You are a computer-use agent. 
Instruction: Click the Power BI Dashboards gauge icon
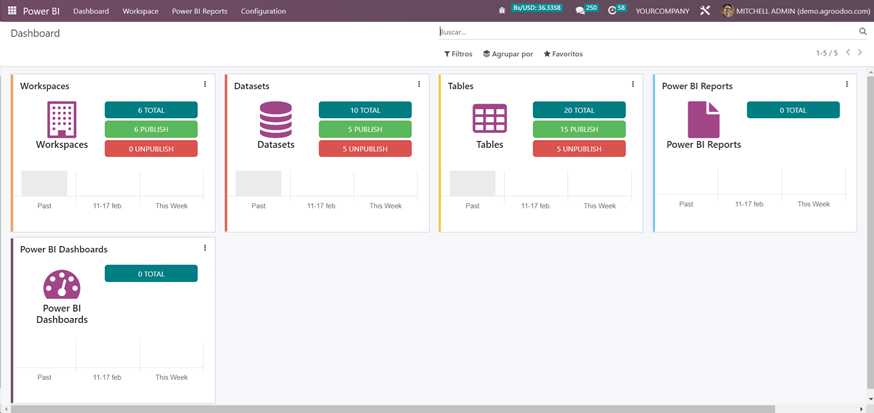[x=62, y=284]
